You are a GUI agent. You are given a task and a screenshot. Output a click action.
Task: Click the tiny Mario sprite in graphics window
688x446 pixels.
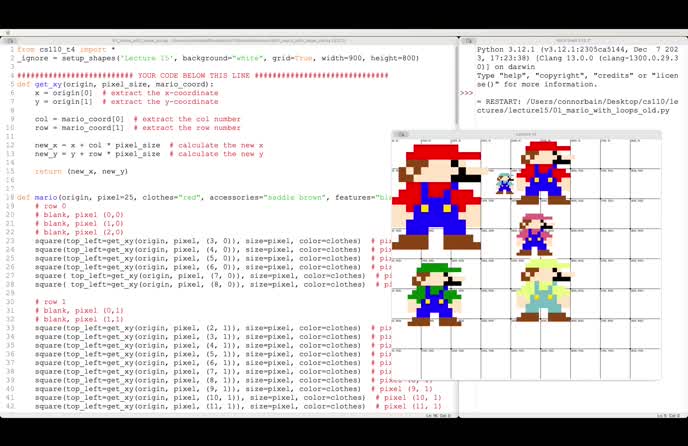[505, 183]
